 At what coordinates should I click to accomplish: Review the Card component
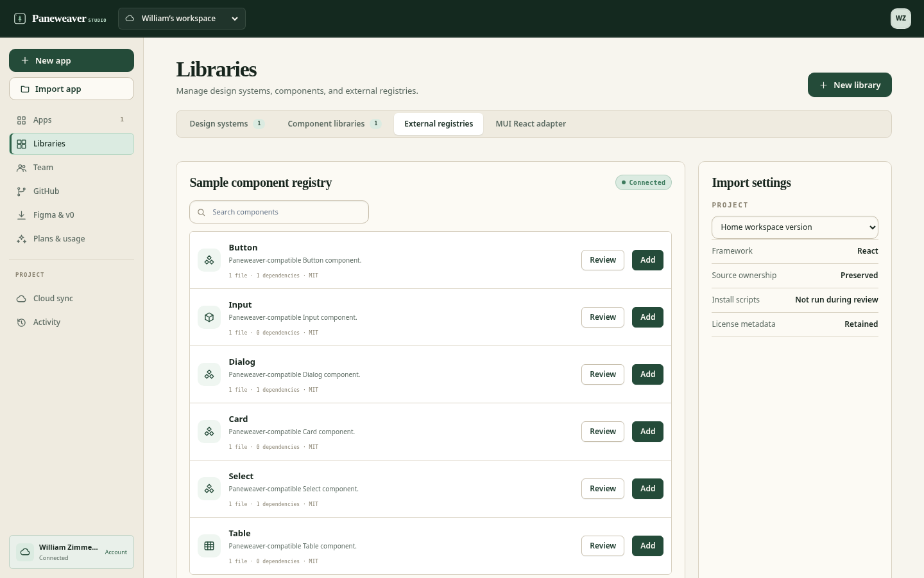[603, 432]
